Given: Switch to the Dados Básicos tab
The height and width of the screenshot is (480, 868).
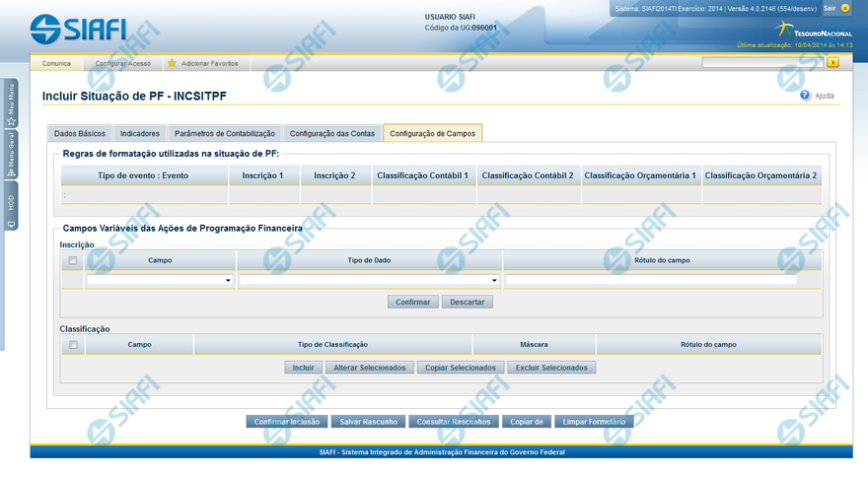Looking at the screenshot, I should pos(79,133).
